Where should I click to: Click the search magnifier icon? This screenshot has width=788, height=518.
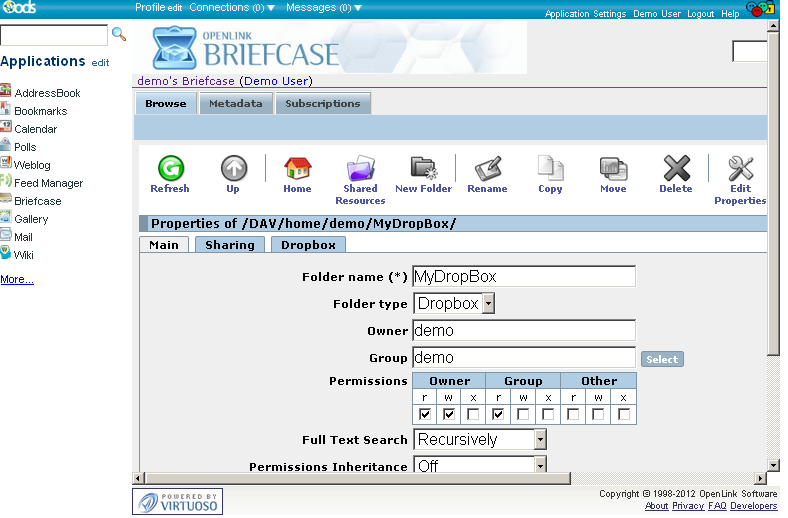[x=119, y=35]
